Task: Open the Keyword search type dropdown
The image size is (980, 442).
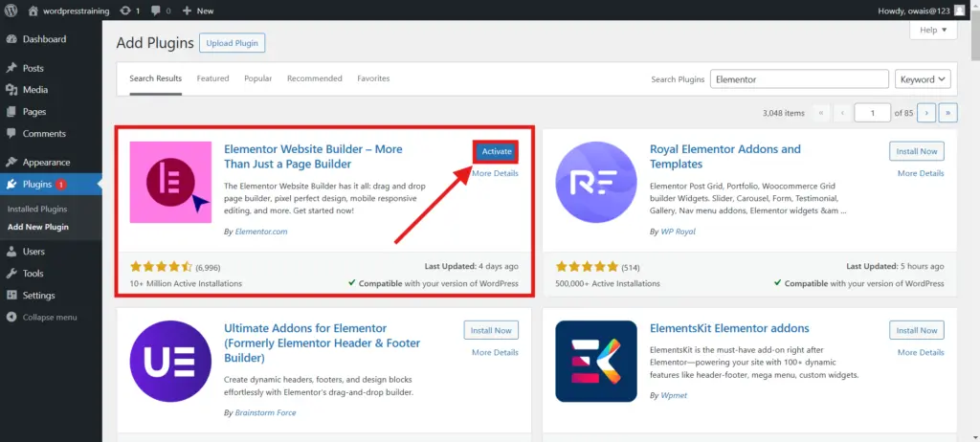Action: pyautogui.click(x=924, y=79)
